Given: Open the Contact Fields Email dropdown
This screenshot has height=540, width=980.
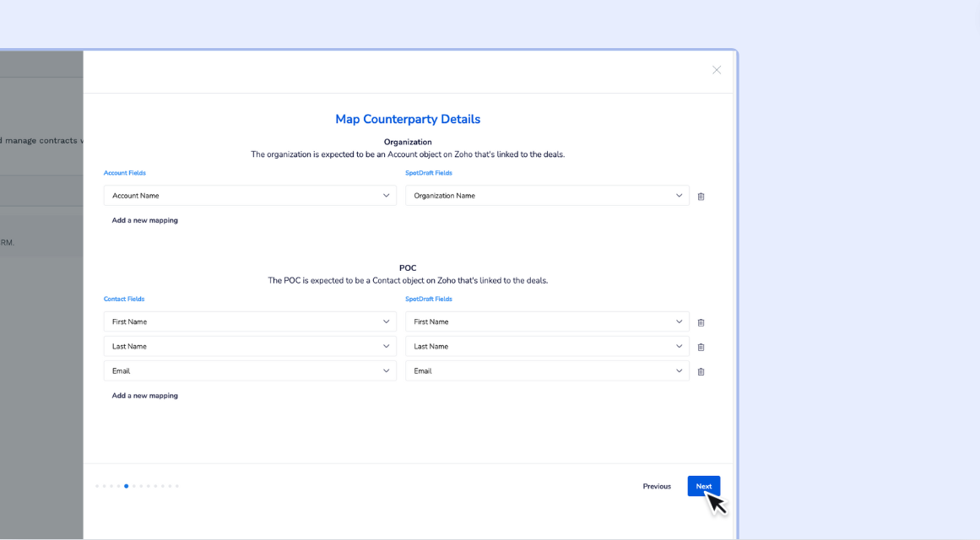Looking at the screenshot, I should (x=250, y=370).
